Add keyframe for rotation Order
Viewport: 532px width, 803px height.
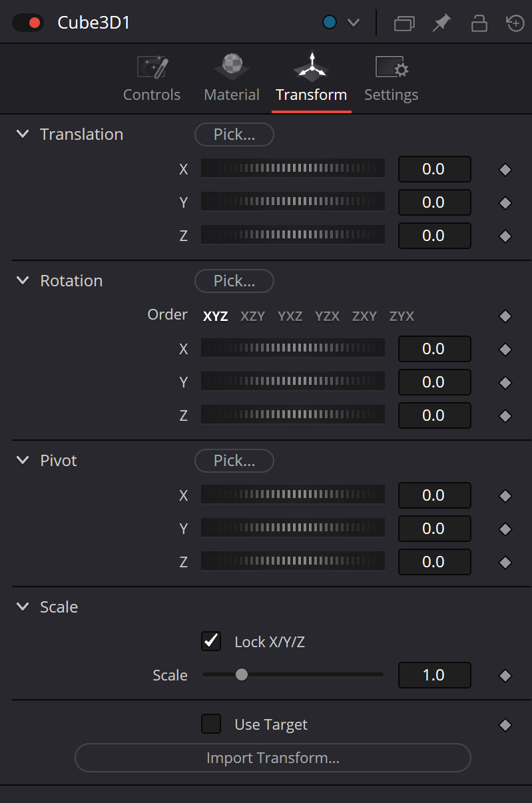pyautogui.click(x=505, y=316)
